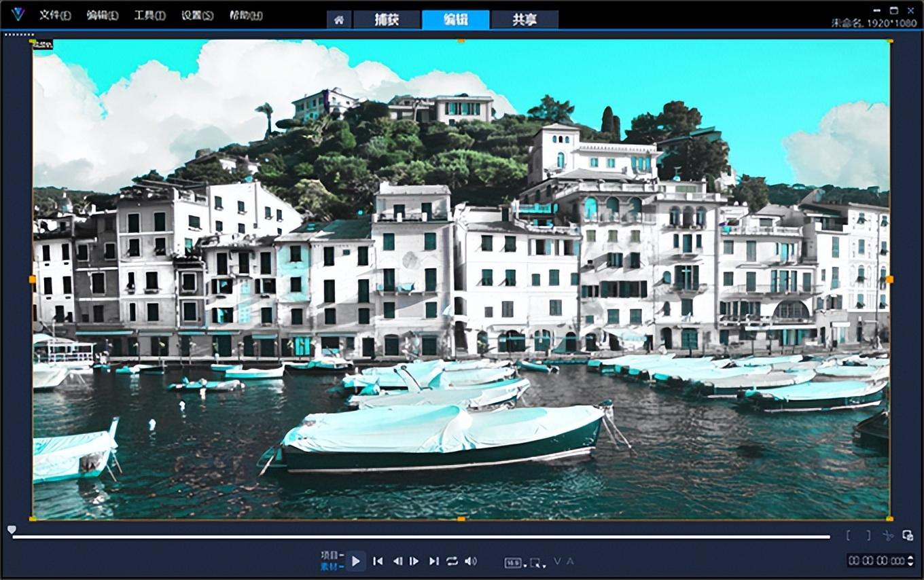Expand the crop/resize mode dropdown
The width and height of the screenshot is (924, 580).
click(x=537, y=562)
